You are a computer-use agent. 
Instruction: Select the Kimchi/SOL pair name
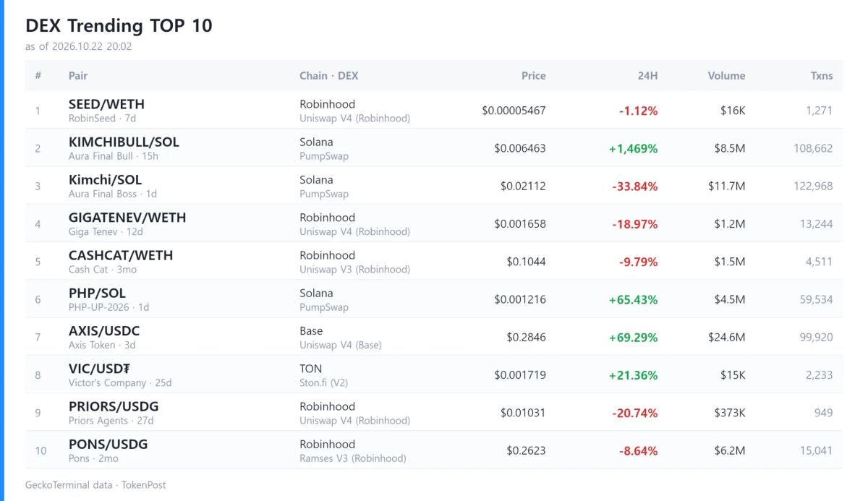pos(105,179)
